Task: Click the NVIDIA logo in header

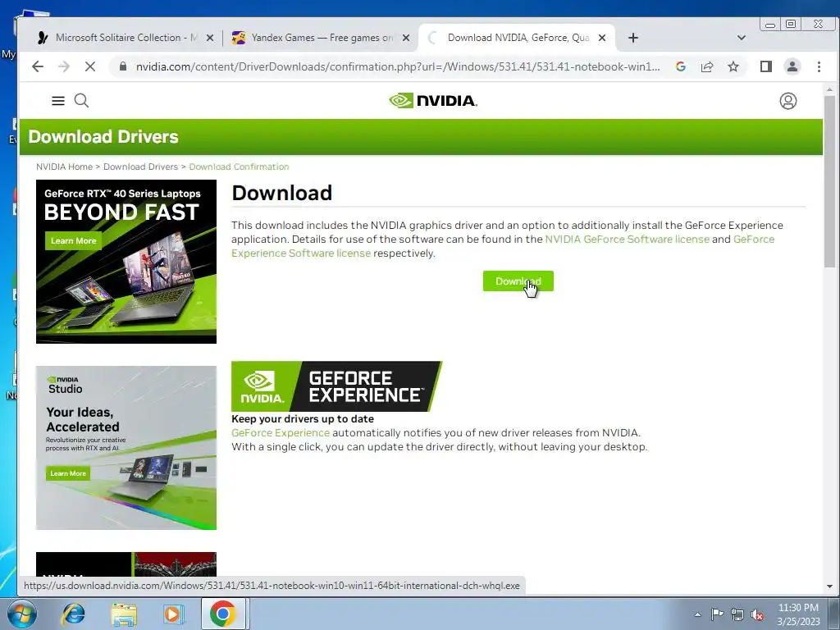Action: [433, 101]
